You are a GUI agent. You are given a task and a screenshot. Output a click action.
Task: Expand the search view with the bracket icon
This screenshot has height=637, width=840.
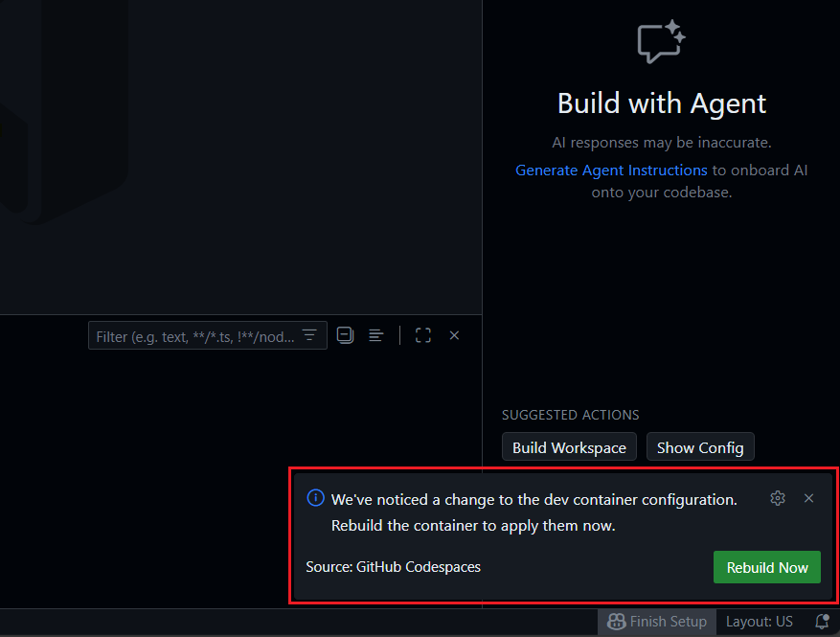(422, 335)
